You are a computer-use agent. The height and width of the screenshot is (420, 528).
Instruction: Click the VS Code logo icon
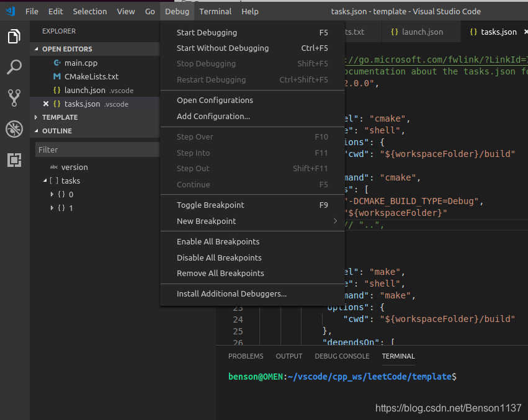pyautogui.click(x=11, y=11)
